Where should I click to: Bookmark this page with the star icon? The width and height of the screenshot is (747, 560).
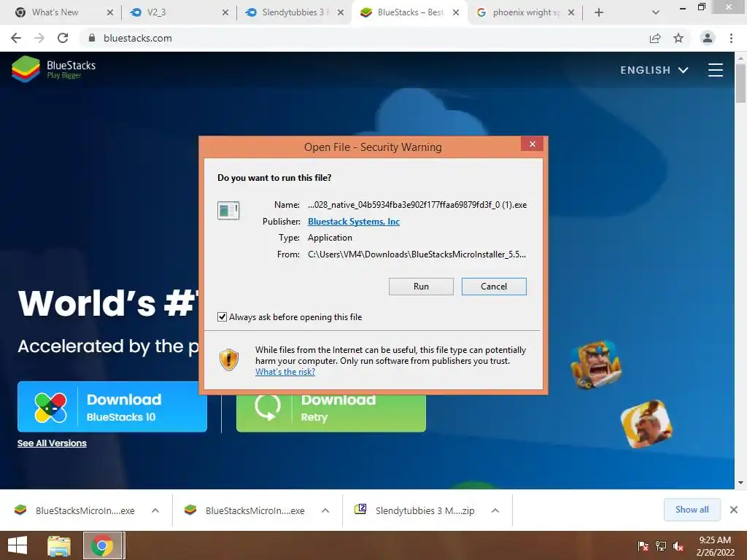click(678, 38)
